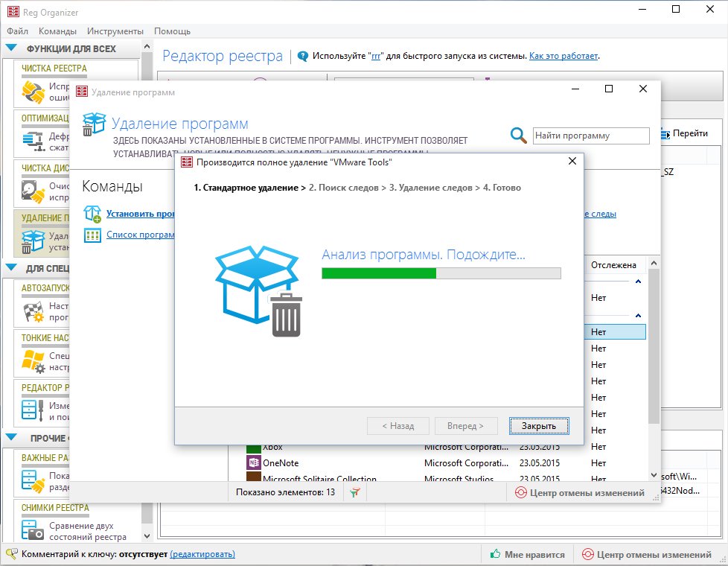
Task: Collapse the ДЛЯ СПЕЦИАЛИСТОВ sidebar section
Action: pyautogui.click(x=11, y=267)
